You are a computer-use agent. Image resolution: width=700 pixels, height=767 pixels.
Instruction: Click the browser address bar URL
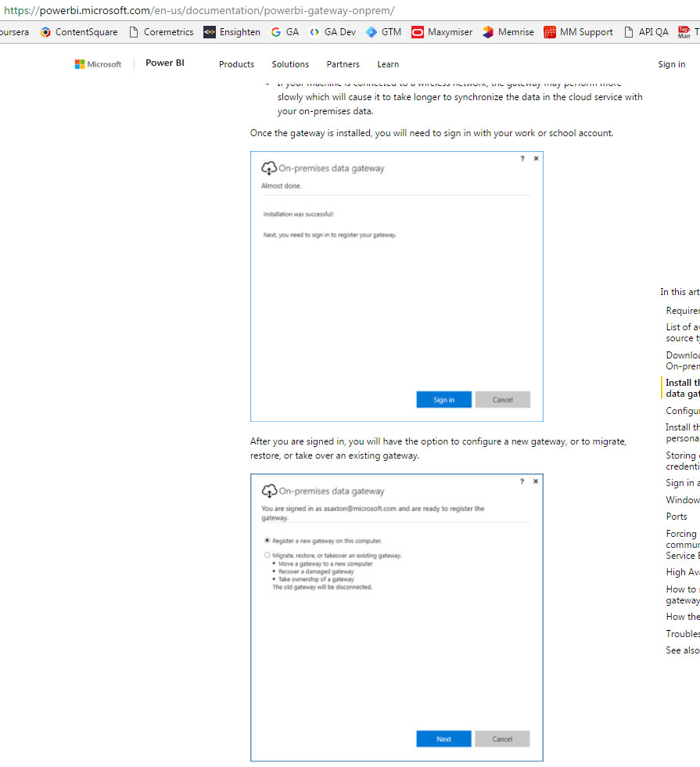tap(199, 10)
